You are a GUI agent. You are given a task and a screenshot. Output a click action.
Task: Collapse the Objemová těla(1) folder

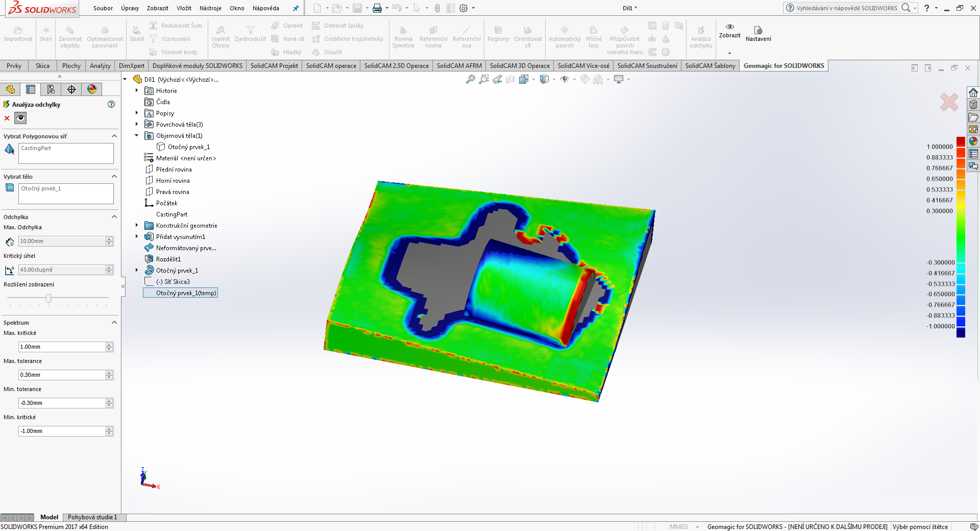tap(137, 135)
